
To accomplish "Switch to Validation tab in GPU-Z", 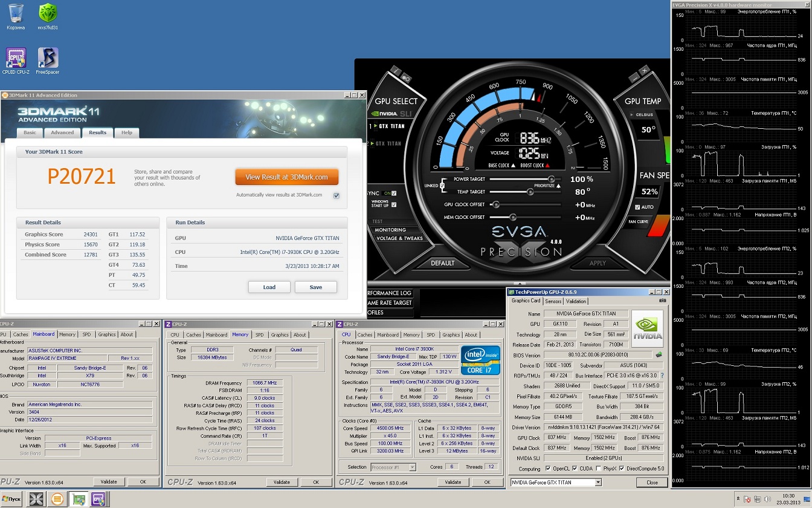I will click(x=576, y=301).
